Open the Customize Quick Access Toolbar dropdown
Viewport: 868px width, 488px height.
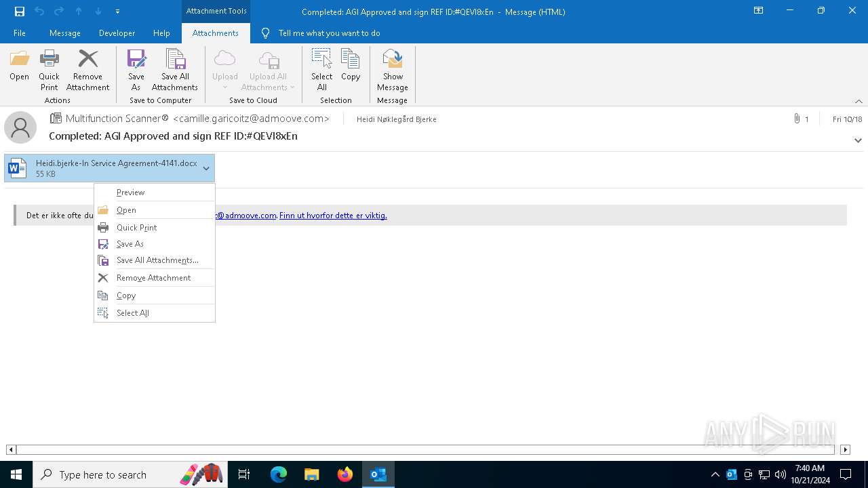(117, 12)
